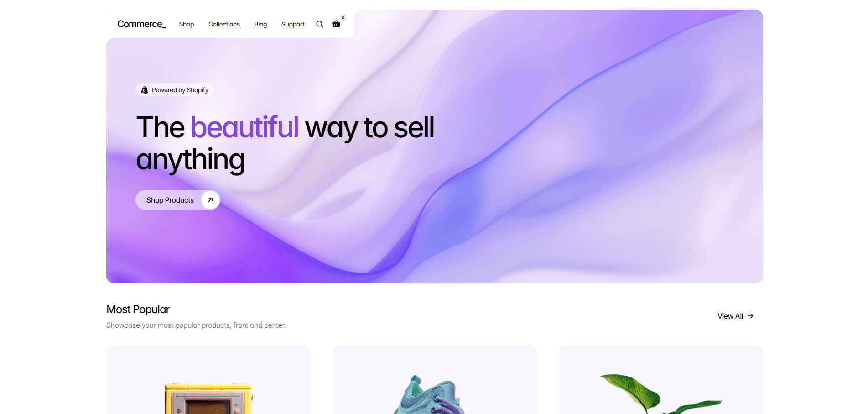The height and width of the screenshot is (414, 868).
Task: Click the diagonal arrow circle icon
Action: tap(210, 200)
